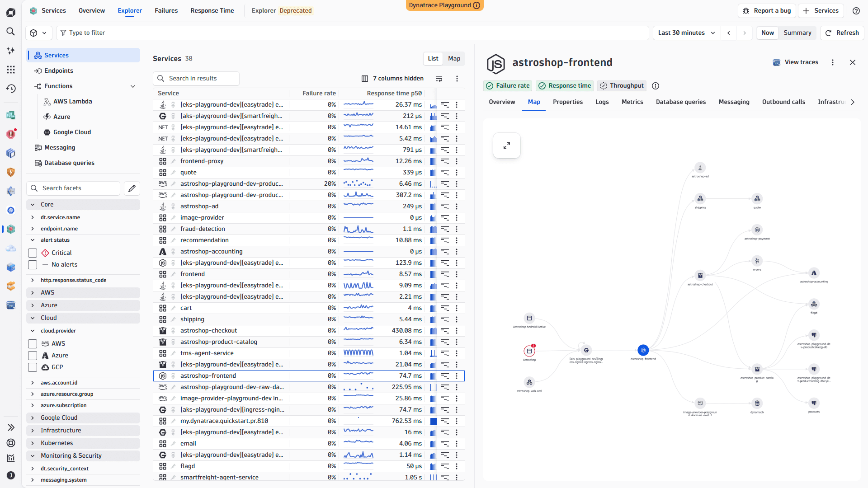Click the Throughput info icon
The image size is (868, 488).
[656, 86]
